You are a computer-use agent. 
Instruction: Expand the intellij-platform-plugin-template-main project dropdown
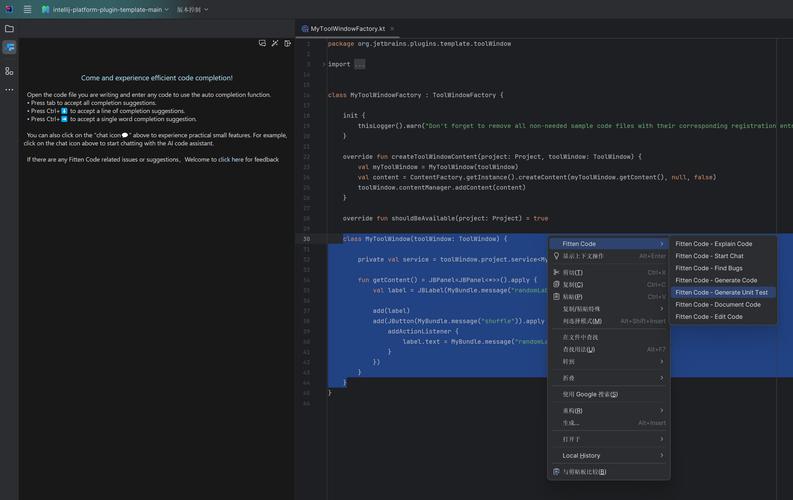(x=105, y=9)
